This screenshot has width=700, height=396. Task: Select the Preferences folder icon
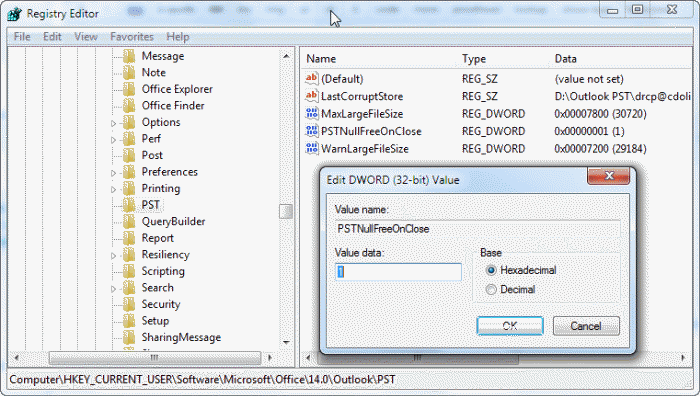[x=129, y=171]
